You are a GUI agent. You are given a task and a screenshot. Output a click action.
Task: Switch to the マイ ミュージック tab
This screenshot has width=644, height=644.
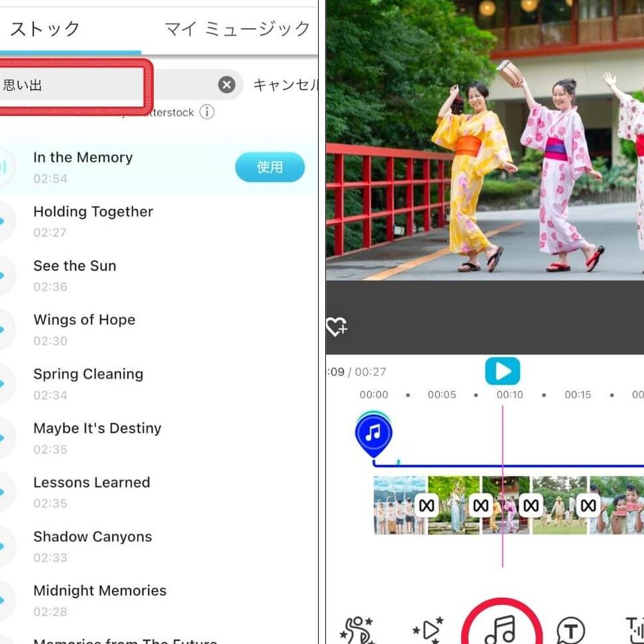pyautogui.click(x=237, y=30)
